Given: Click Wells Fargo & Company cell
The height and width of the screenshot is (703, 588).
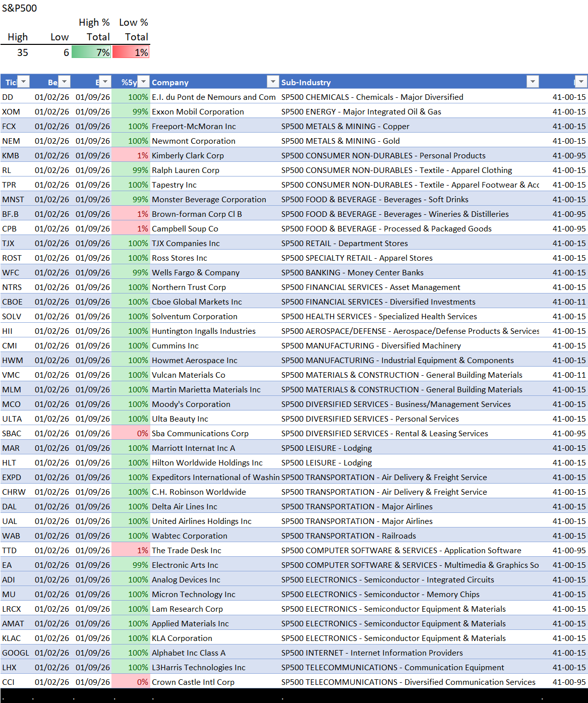Looking at the screenshot, I should [215, 272].
